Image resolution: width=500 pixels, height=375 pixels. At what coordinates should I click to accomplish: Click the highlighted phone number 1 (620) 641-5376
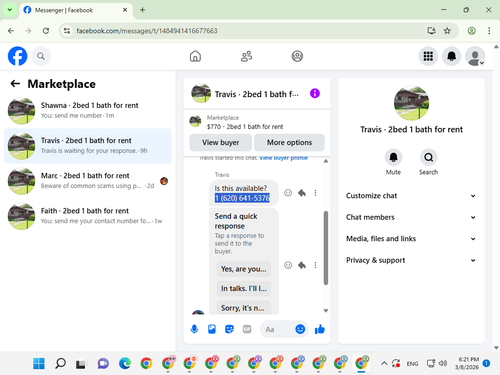click(x=242, y=198)
